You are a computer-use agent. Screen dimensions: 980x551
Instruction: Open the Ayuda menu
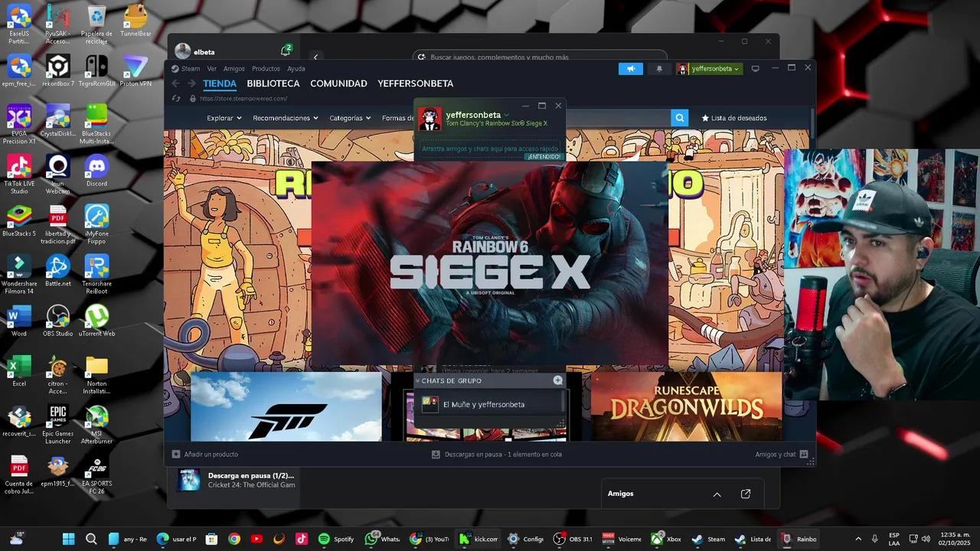coord(296,69)
